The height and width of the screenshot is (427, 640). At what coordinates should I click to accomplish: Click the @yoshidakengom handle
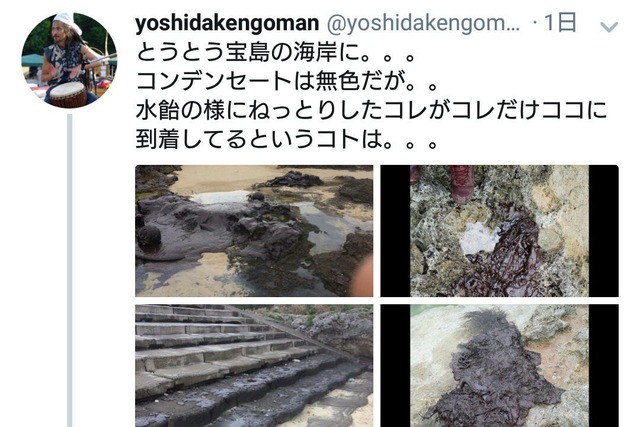[423, 23]
